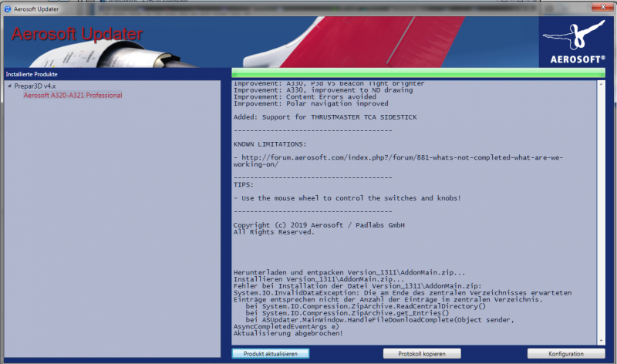Click 'Installieren Version_1311\AddonMain.zip' log line
Screen dimensions: 617x364
tap(319, 279)
